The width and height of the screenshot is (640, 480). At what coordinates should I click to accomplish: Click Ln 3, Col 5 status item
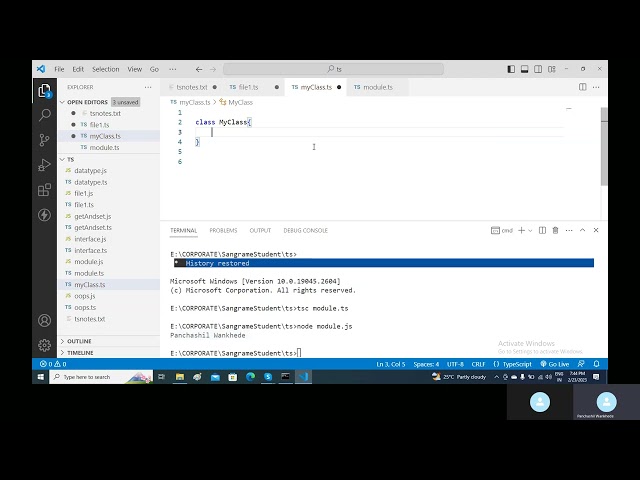tap(391, 364)
